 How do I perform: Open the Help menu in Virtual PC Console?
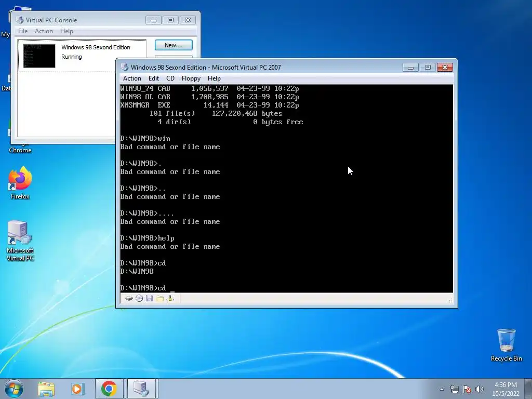(66, 31)
